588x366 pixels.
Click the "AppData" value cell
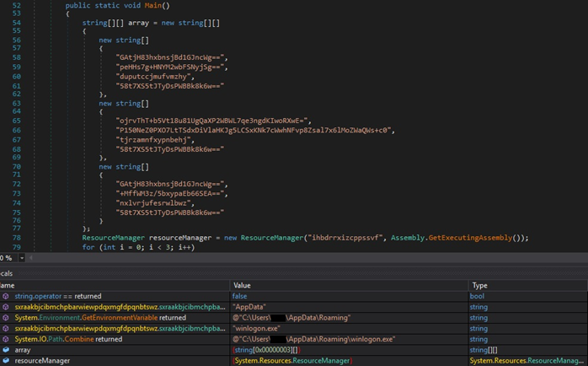[249, 307]
